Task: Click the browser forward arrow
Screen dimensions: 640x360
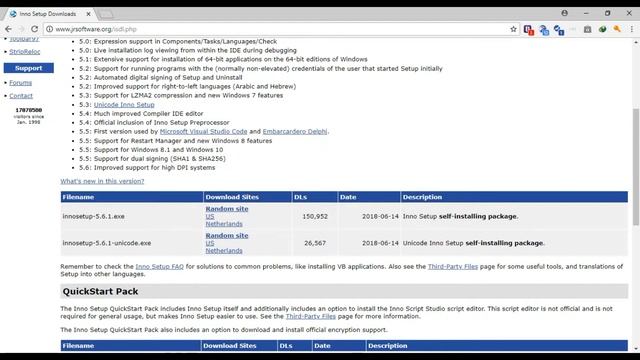Action: 22,29
